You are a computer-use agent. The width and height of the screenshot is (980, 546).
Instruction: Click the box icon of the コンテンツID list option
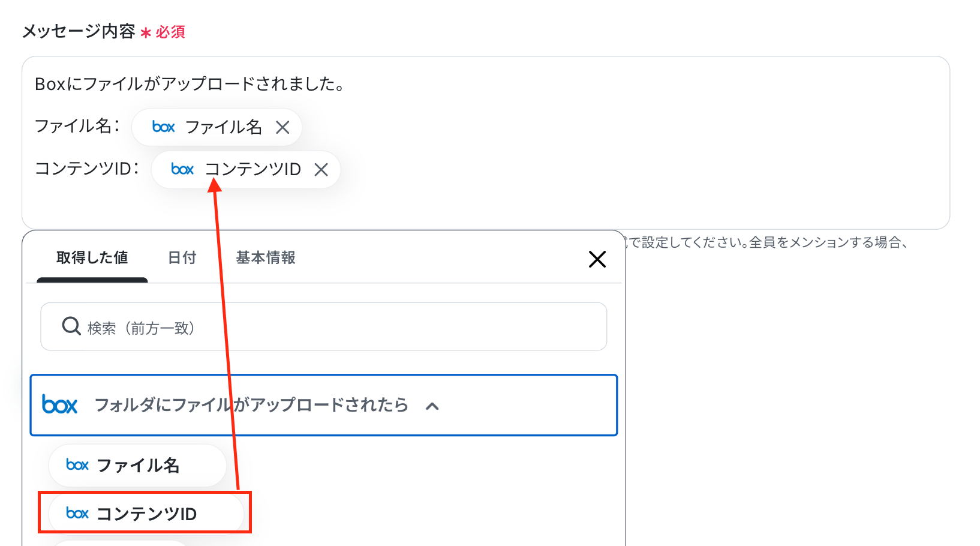pyautogui.click(x=77, y=514)
